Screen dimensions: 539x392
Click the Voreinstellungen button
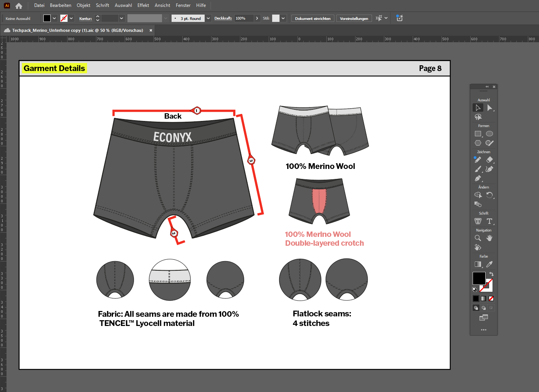pos(354,18)
